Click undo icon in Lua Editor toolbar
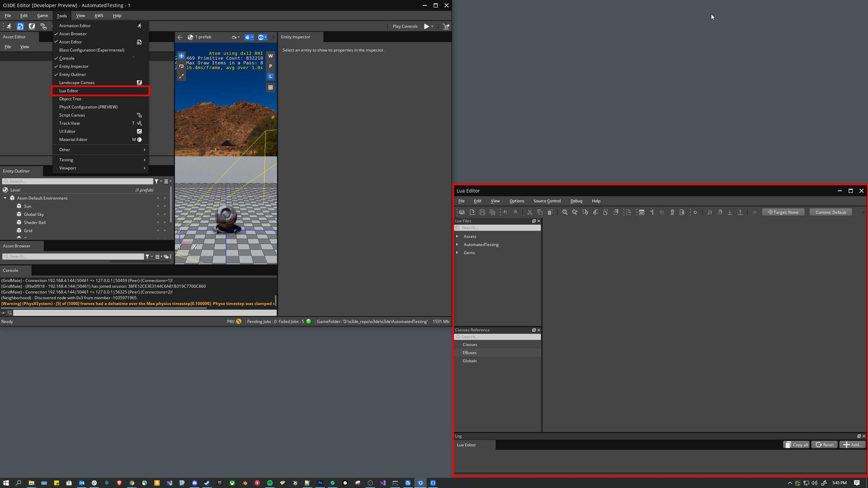The width and height of the screenshot is (868, 488). click(x=505, y=212)
